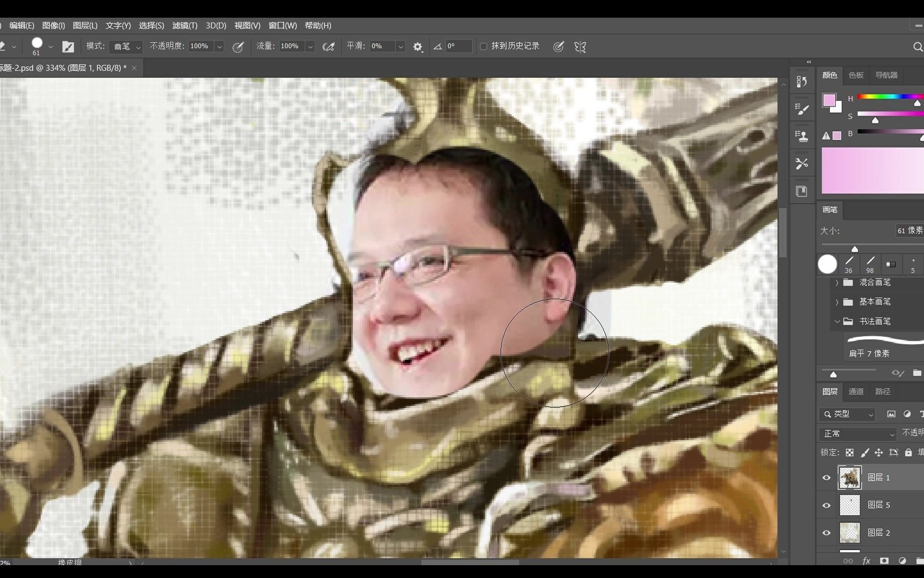Open the 流量 slider dropdown arrow
The height and width of the screenshot is (578, 924).
tap(310, 47)
